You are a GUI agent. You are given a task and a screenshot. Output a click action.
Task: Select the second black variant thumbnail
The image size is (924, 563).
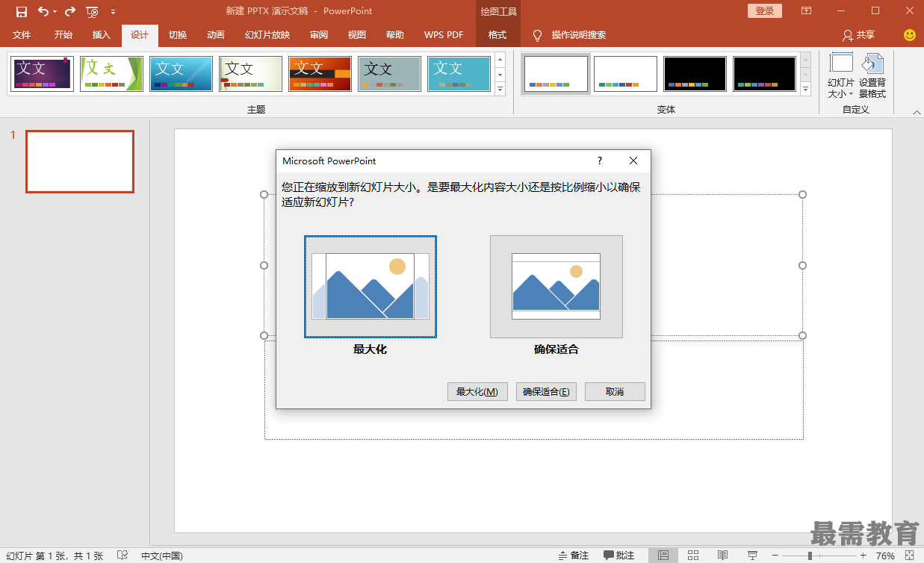(x=764, y=74)
